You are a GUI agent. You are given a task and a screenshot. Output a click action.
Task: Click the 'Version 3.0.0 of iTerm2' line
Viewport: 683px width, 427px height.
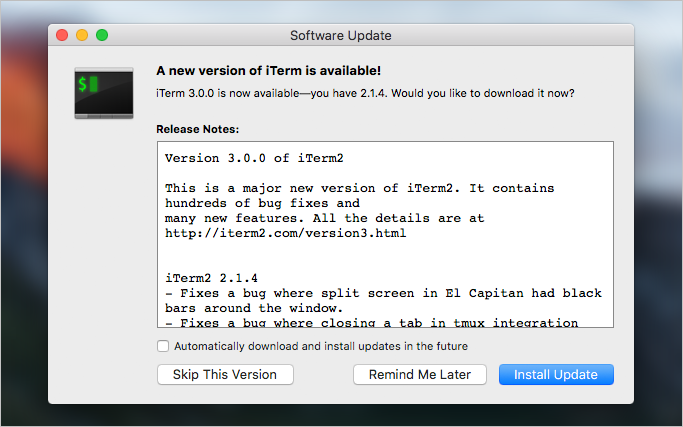click(254, 158)
